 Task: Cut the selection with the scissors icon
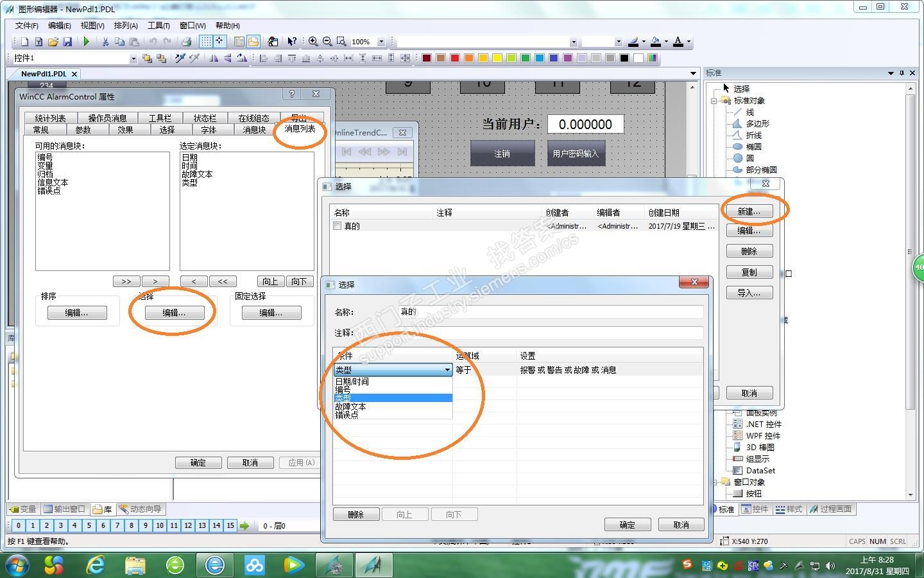(x=105, y=42)
